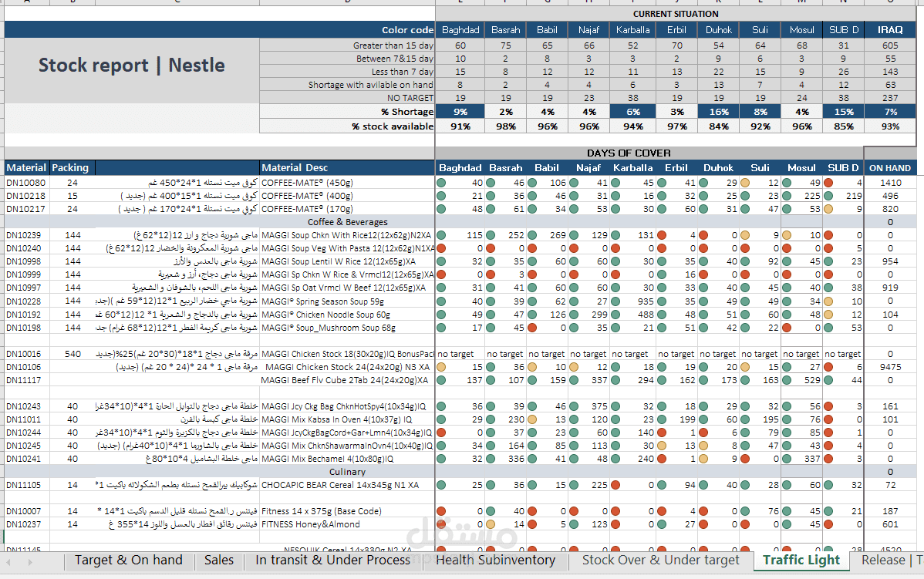Click the % stock available row label

click(x=393, y=126)
